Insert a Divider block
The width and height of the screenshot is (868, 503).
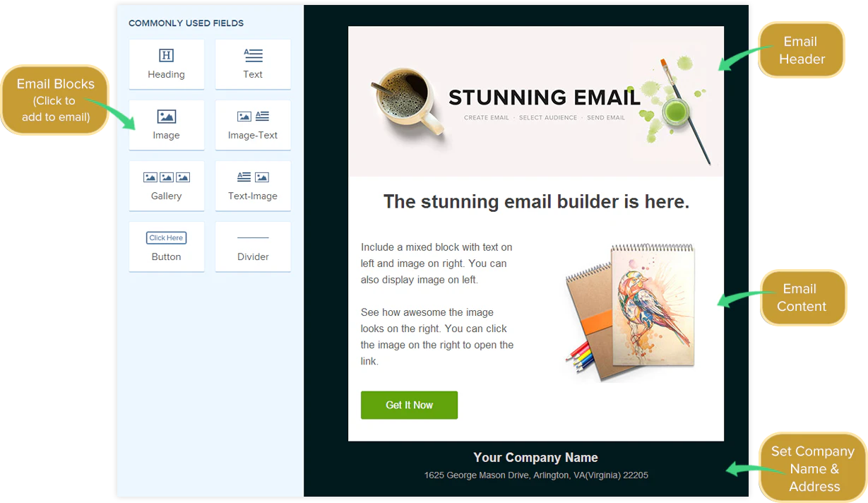pos(253,247)
